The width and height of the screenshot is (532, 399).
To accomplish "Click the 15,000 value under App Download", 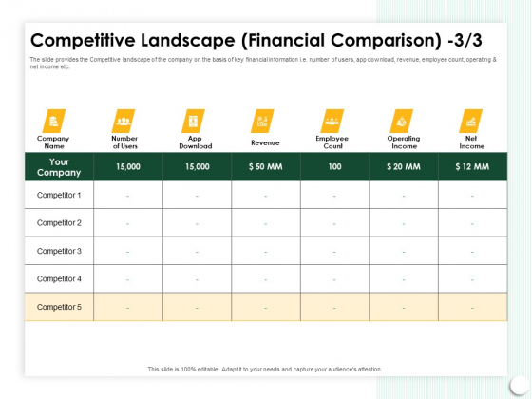I will point(198,167).
